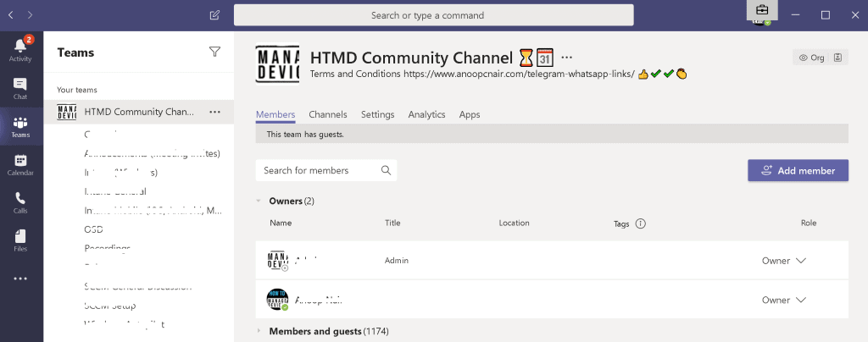
Task: Switch to the Analytics tab
Action: click(427, 114)
